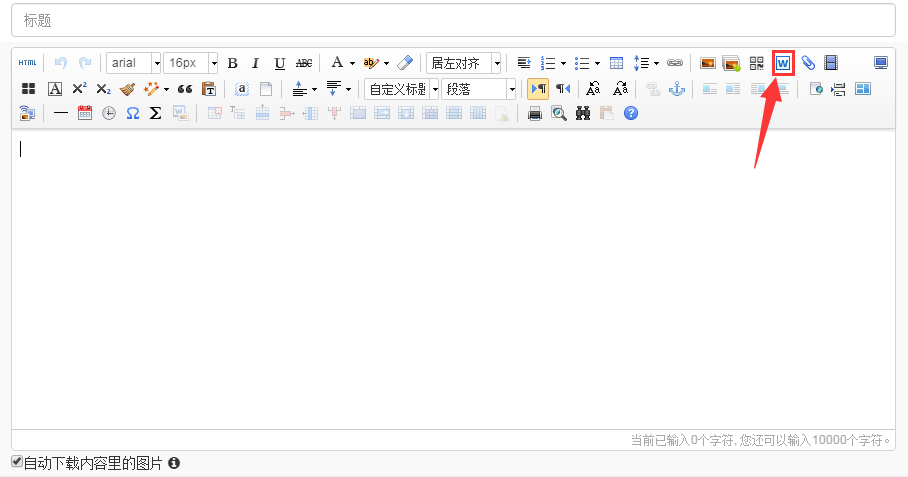
Task: Uncheck the 自动下载内容里的图片 checkbox
Action: 16,462
